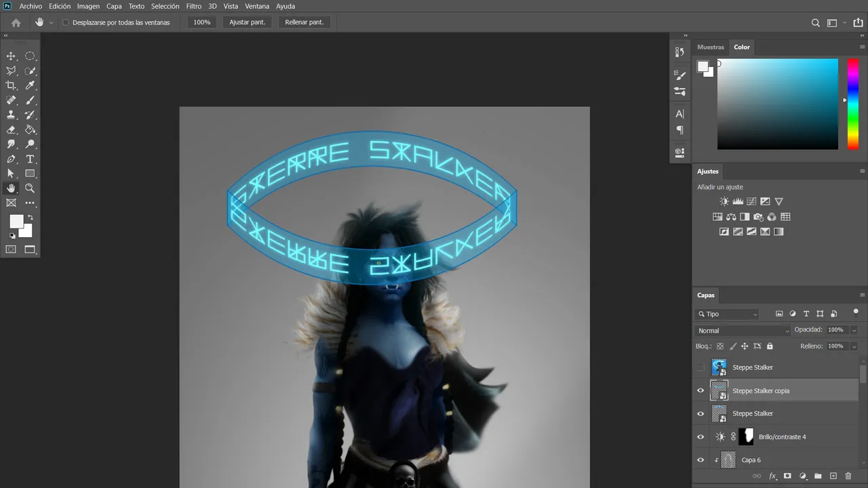This screenshot has width=868, height=488.
Task: Open the Imagen menu
Action: (88, 6)
